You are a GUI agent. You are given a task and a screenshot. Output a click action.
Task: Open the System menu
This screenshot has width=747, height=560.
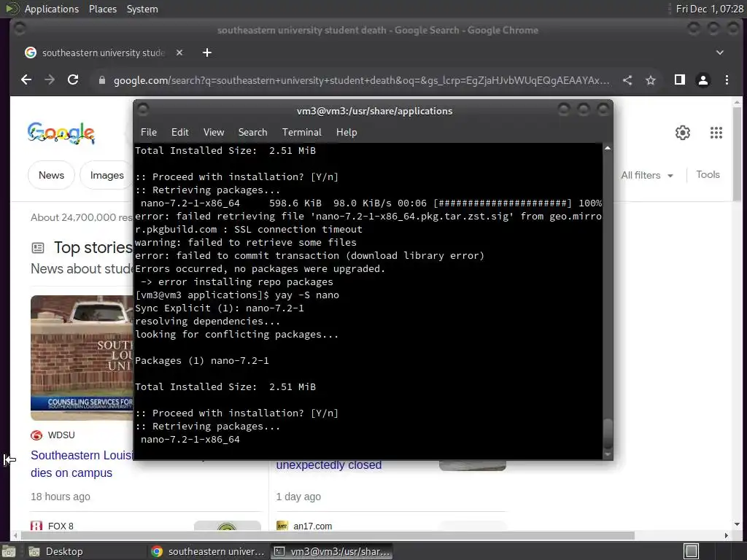(x=142, y=9)
